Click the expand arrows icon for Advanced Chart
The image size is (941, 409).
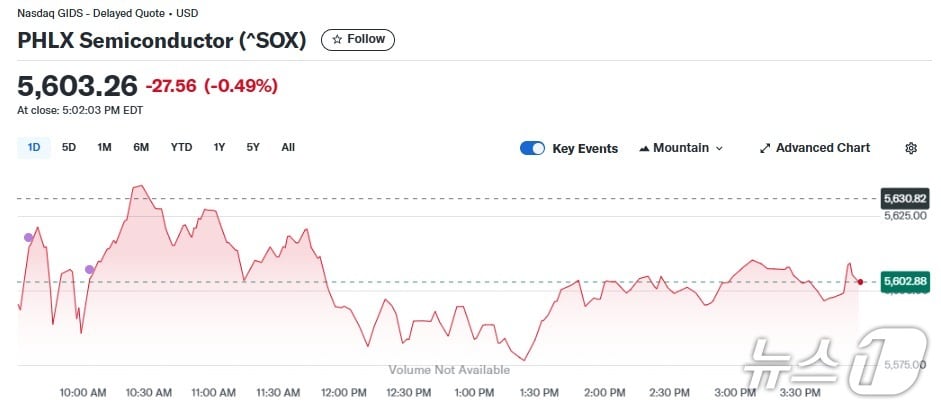765,148
